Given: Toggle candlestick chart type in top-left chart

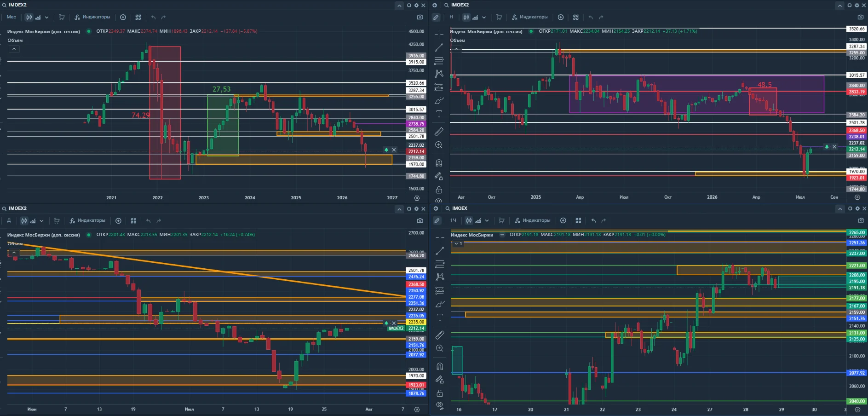Looking at the screenshot, I should point(29,17).
